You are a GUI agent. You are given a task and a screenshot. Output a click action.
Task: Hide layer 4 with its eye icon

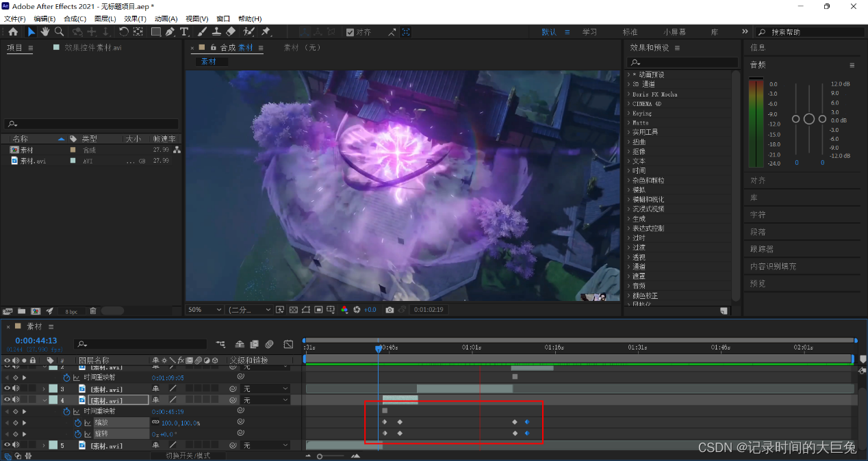[x=8, y=399]
